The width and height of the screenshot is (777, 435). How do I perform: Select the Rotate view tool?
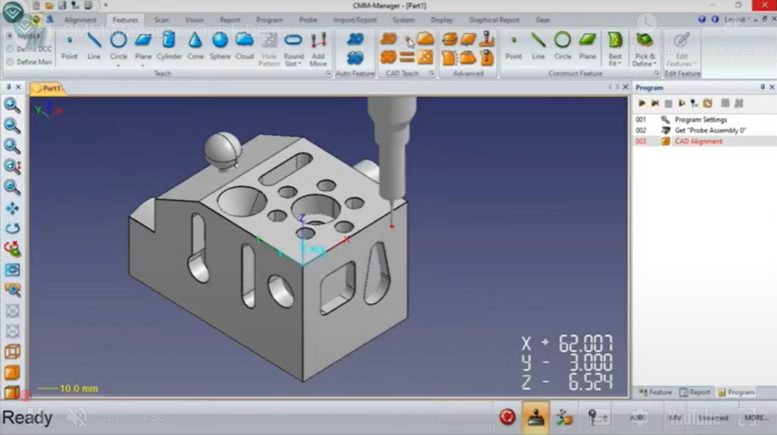click(12, 228)
